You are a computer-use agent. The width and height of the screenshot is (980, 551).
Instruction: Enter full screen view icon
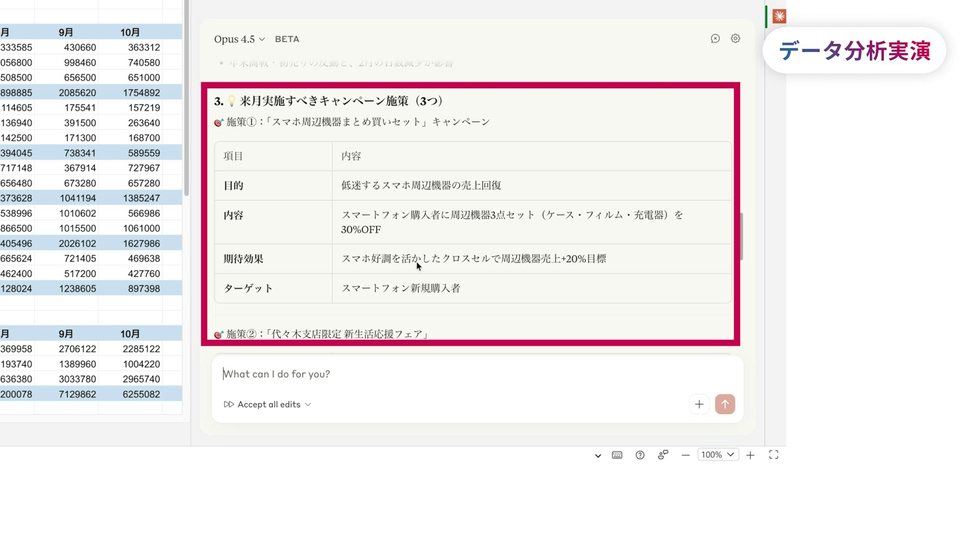(774, 455)
